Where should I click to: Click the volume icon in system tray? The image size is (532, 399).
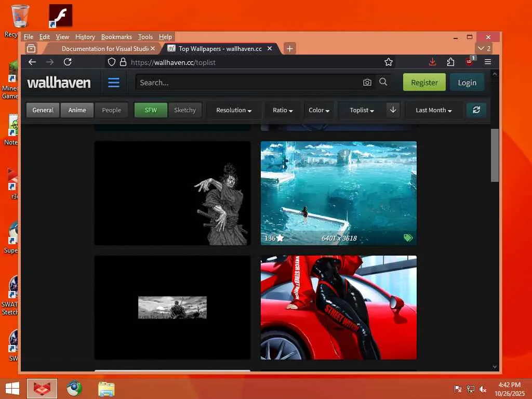tap(483, 389)
